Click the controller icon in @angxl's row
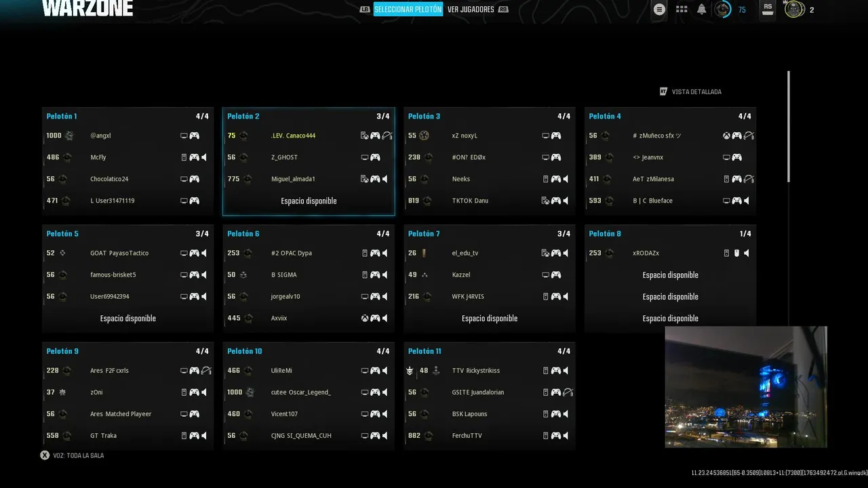Image resolution: width=868 pixels, height=488 pixels. 195,136
